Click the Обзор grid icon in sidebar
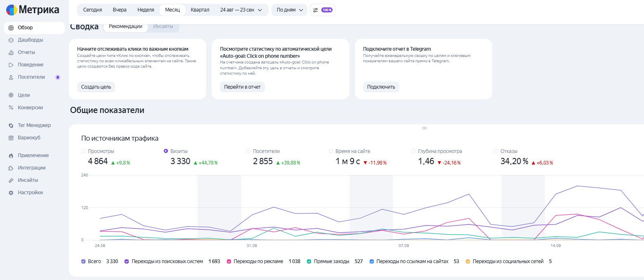 (x=11, y=28)
